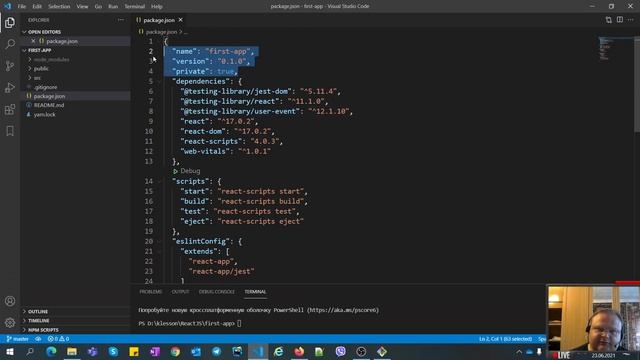Viewport: 640px width, 360px height.
Task: Click the VS Code logo in title bar
Action: 7,6
